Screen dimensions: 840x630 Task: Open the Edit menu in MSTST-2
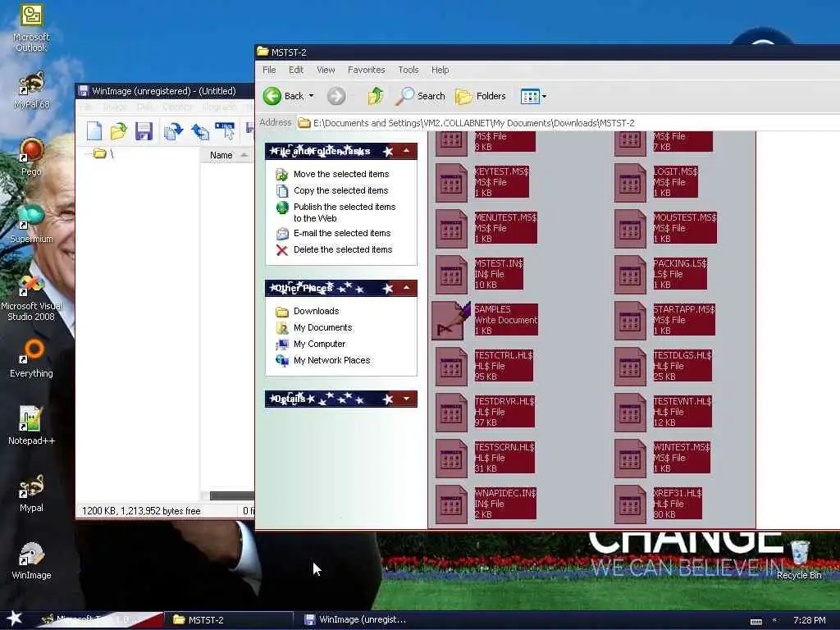(x=295, y=70)
